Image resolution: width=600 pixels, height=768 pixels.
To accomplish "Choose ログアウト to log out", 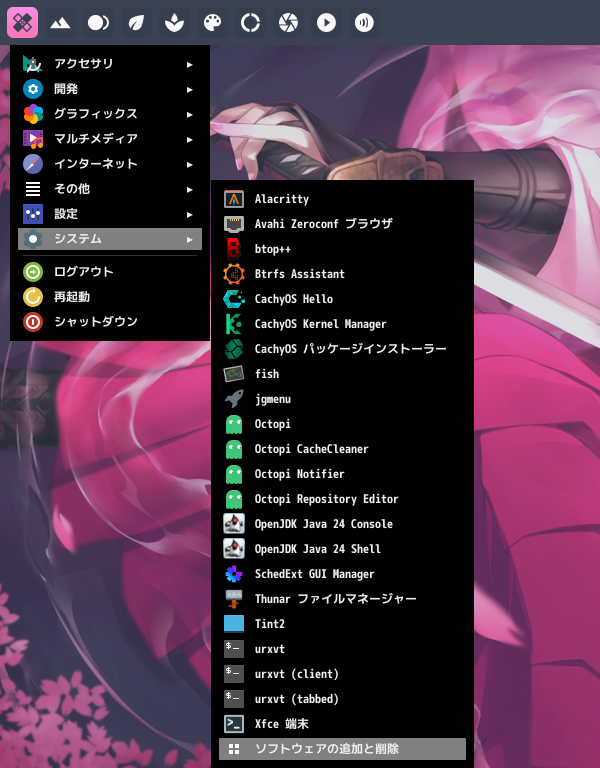I will pyautogui.click(x=110, y=271).
